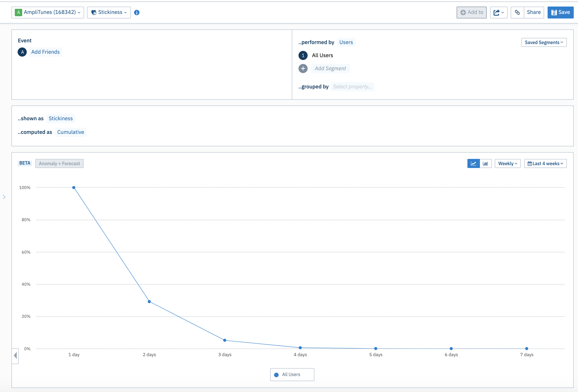Image resolution: width=578 pixels, height=392 pixels.
Task: Click the segment 1 badge
Action: click(x=303, y=55)
